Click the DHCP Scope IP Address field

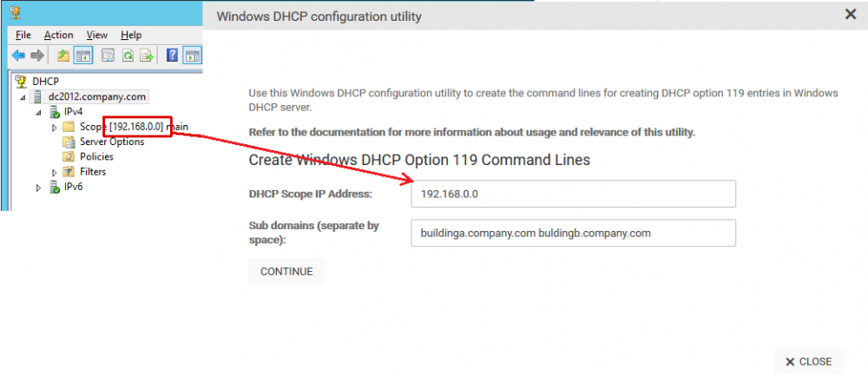click(573, 195)
